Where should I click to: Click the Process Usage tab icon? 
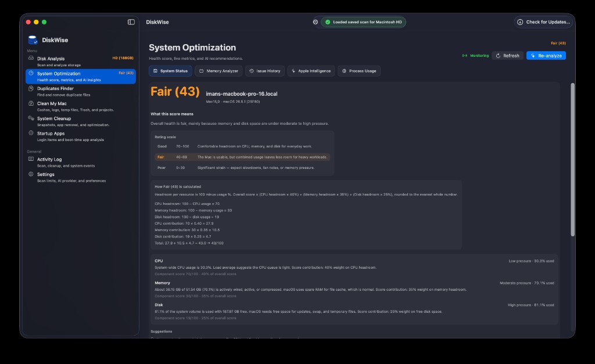[344, 71]
